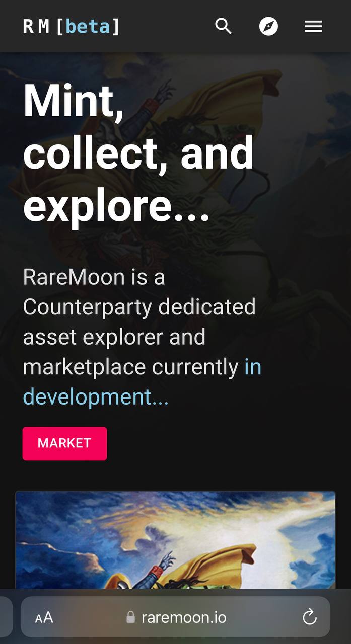Select the raremoon.io address text

tap(184, 617)
